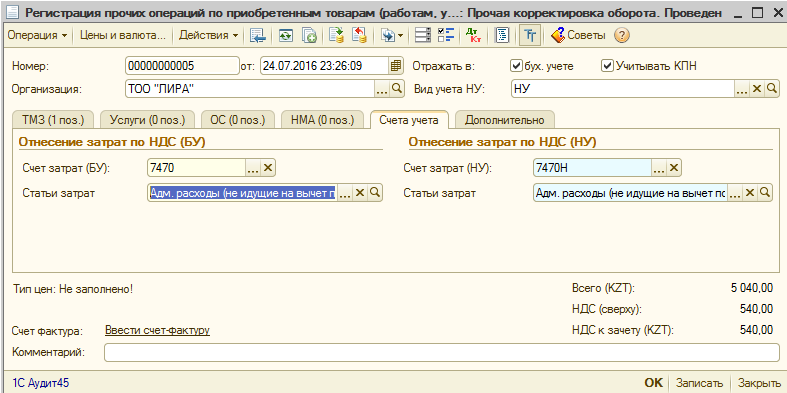Click the magnifier next to Организация
Screen dimensions: 787x393
pos(397,89)
